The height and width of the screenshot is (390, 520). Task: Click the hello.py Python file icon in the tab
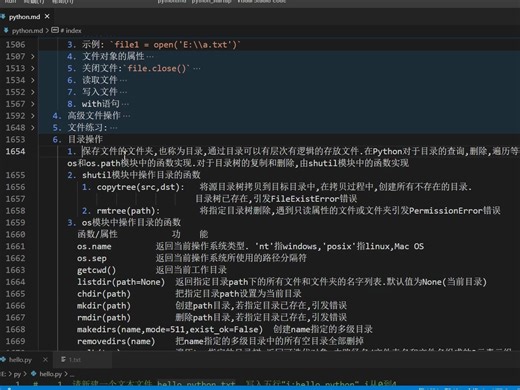coord(3,359)
